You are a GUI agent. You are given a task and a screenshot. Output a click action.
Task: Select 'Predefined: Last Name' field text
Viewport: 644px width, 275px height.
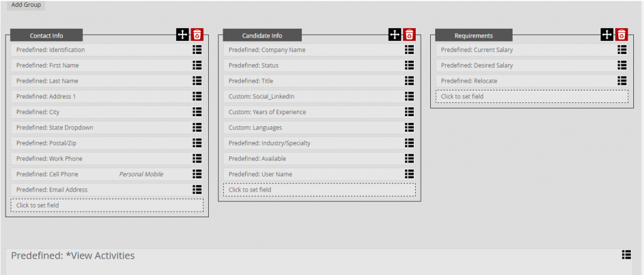(x=47, y=81)
